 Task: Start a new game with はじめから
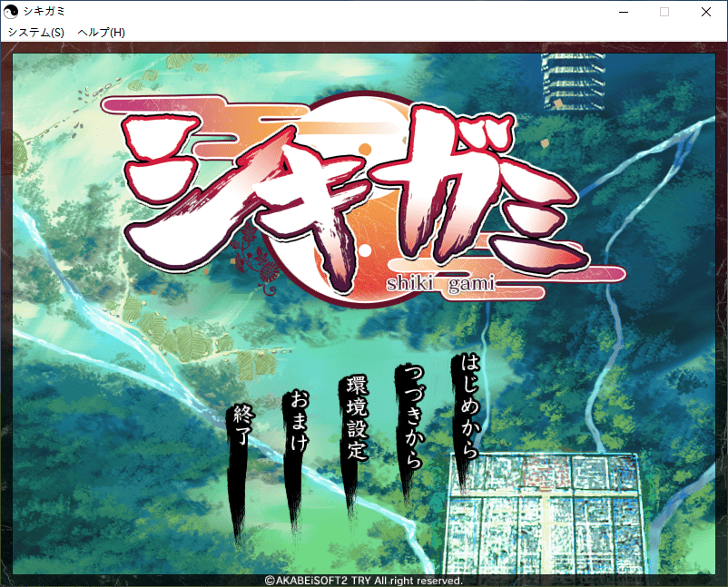coord(469,406)
